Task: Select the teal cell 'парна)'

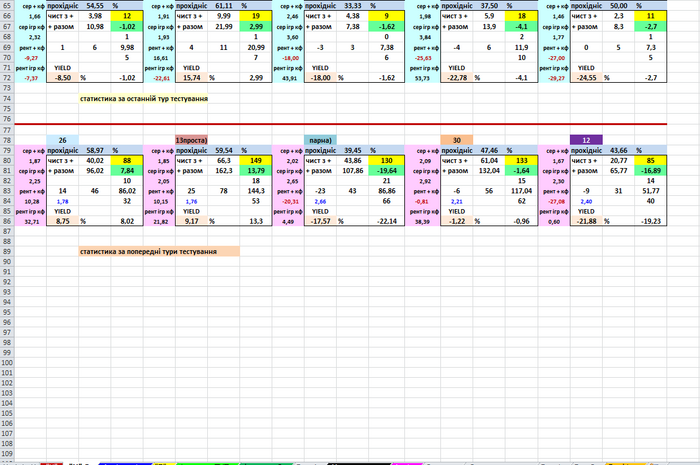Action: (x=320, y=140)
